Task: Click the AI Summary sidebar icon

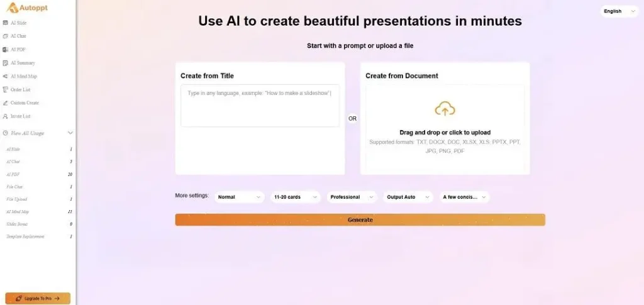Action: click(5, 63)
